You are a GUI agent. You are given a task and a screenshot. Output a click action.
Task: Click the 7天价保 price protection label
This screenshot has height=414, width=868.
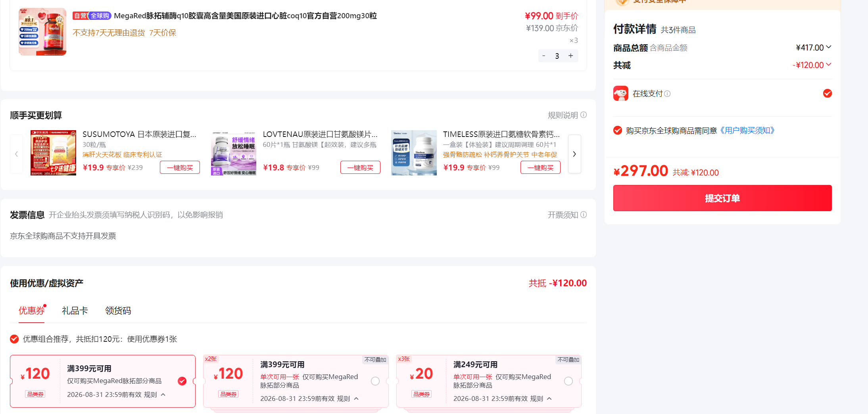[163, 33]
